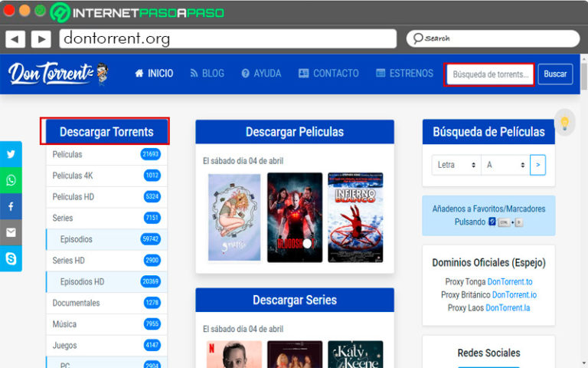Click the Redes Sociales heading

(x=488, y=353)
